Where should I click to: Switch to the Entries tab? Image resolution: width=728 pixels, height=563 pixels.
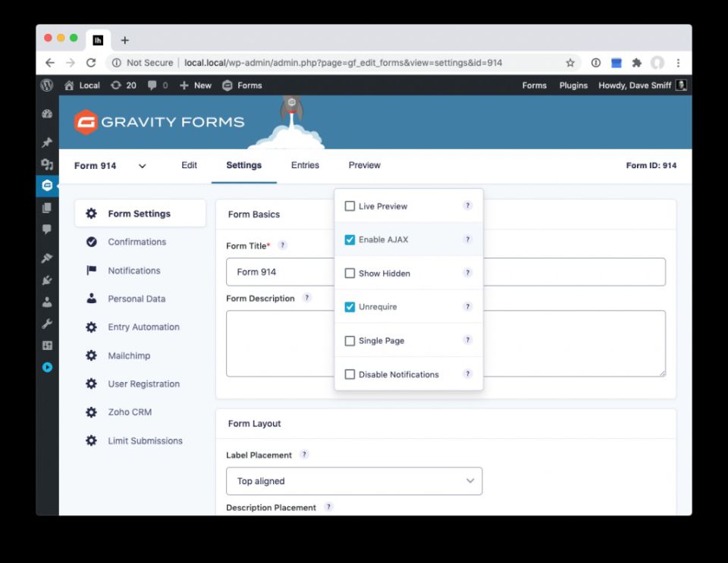point(305,165)
